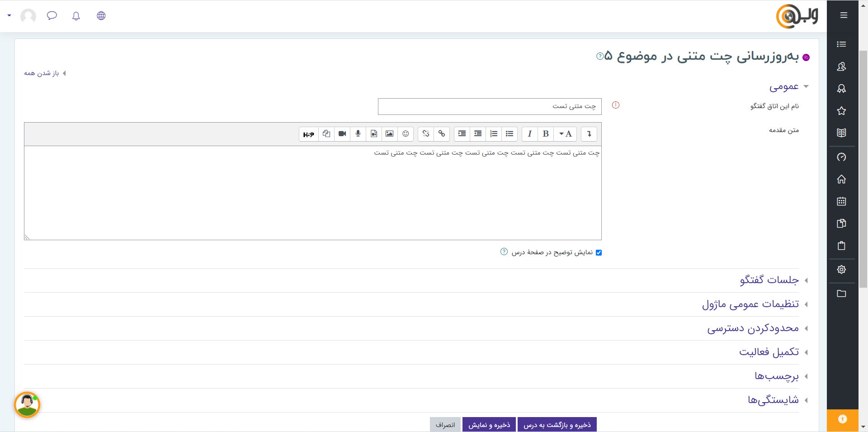Open the emoji picker in the editor
Viewport: 868px width, 432px height.
pos(406,134)
